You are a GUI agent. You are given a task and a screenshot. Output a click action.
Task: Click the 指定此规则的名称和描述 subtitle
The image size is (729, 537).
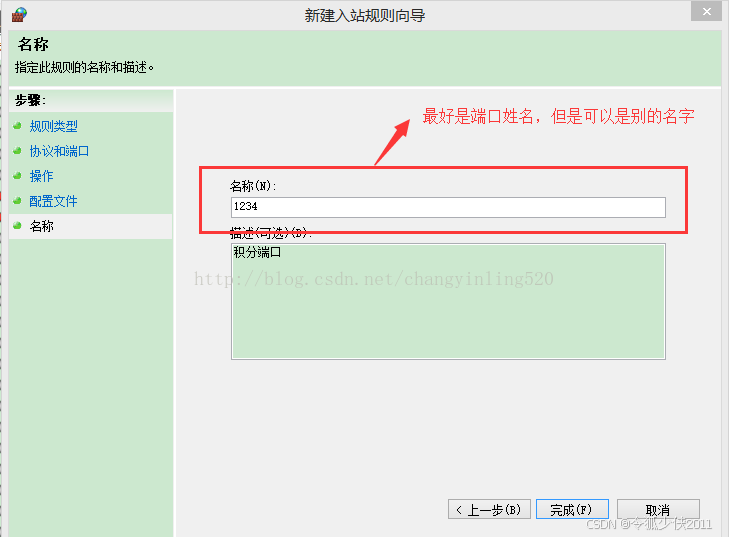click(x=84, y=68)
